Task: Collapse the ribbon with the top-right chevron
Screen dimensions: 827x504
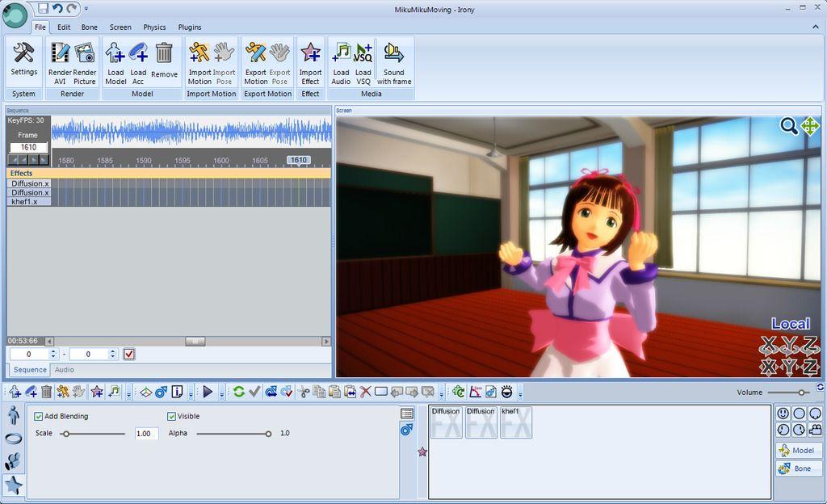Action: [x=816, y=27]
